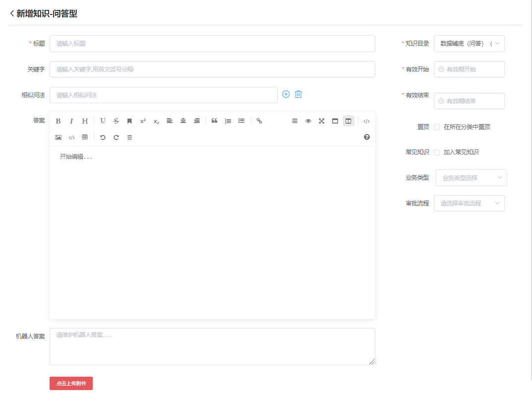Apply subscript formatting
This screenshot has height=398, width=532.
pos(156,121)
